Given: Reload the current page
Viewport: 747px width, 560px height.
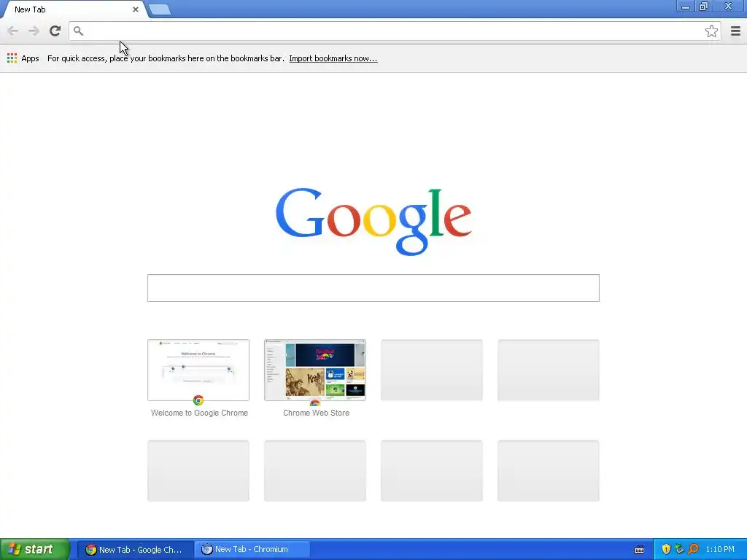Looking at the screenshot, I should [55, 31].
